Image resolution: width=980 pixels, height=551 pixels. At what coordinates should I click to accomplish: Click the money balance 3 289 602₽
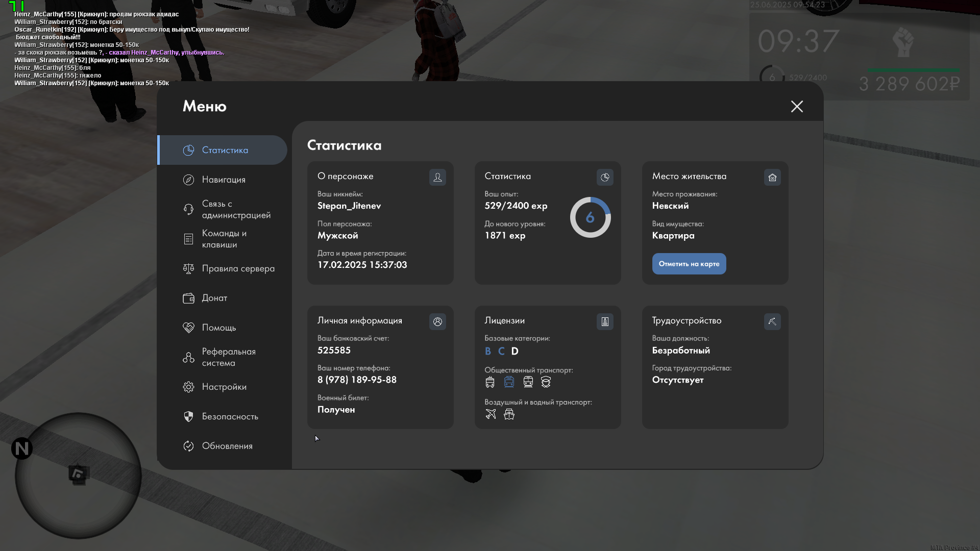(x=910, y=84)
